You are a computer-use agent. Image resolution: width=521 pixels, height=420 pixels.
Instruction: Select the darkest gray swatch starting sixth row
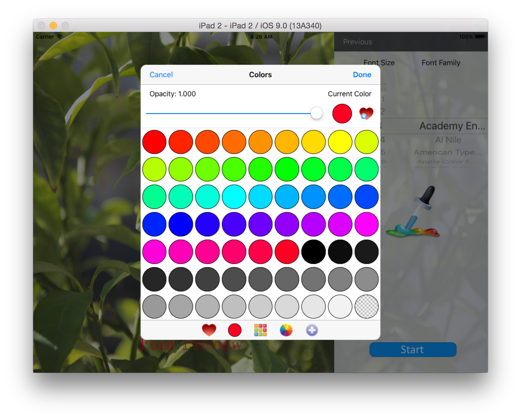(154, 279)
